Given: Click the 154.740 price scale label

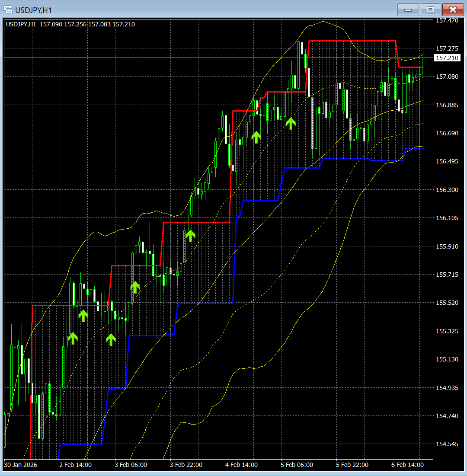Looking at the screenshot, I should pyautogui.click(x=447, y=416).
